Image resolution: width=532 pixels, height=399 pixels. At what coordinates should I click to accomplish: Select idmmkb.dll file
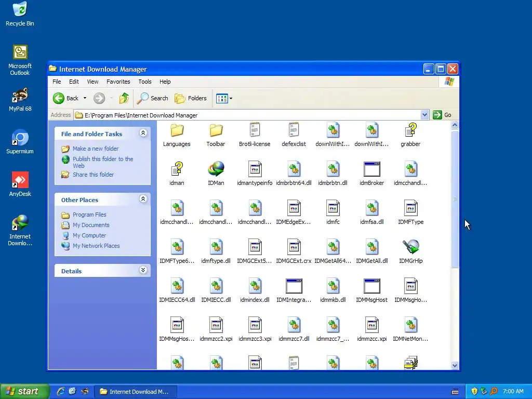coord(333,291)
